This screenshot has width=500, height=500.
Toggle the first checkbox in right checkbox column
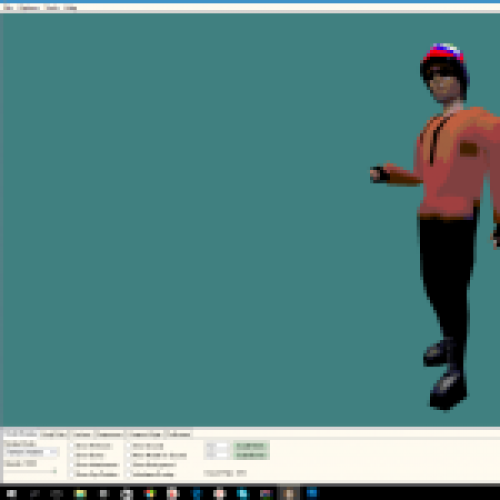(x=129, y=446)
